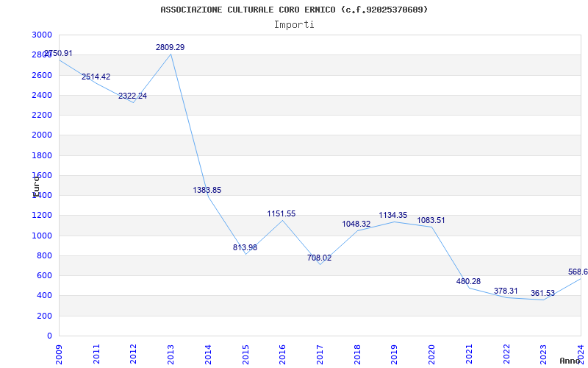Click y-axis value 600
This screenshot has height=368, width=588.
click(44, 275)
